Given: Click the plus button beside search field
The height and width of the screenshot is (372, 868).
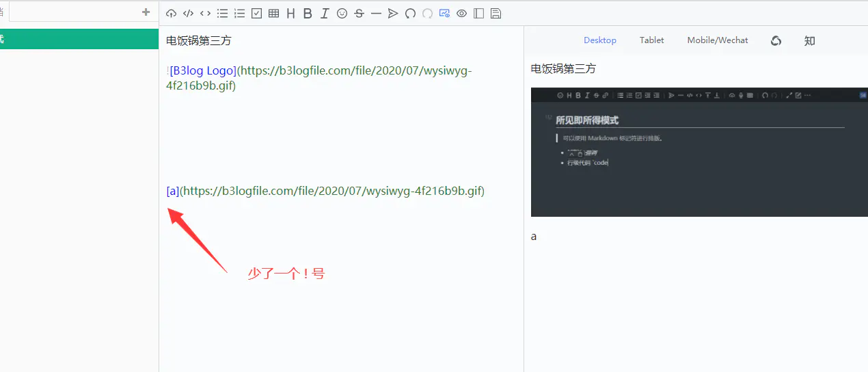Looking at the screenshot, I should 146,12.
